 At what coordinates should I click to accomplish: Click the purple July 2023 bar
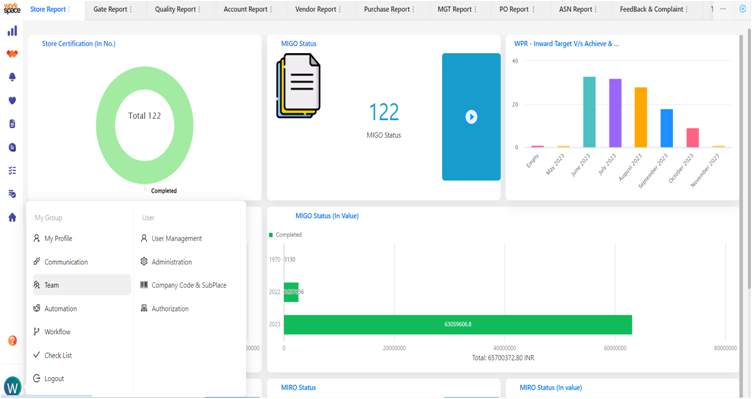click(615, 113)
